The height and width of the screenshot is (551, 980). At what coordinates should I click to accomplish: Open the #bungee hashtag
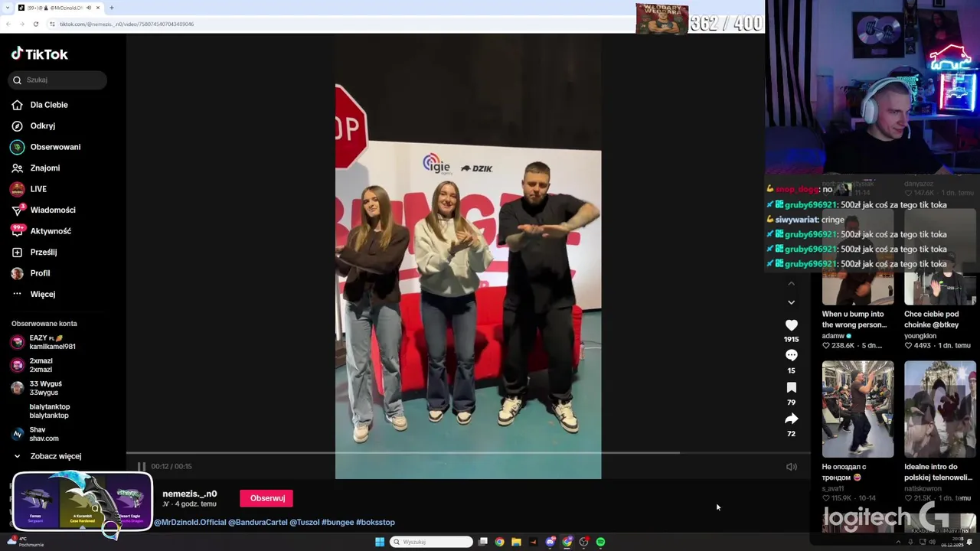(338, 522)
